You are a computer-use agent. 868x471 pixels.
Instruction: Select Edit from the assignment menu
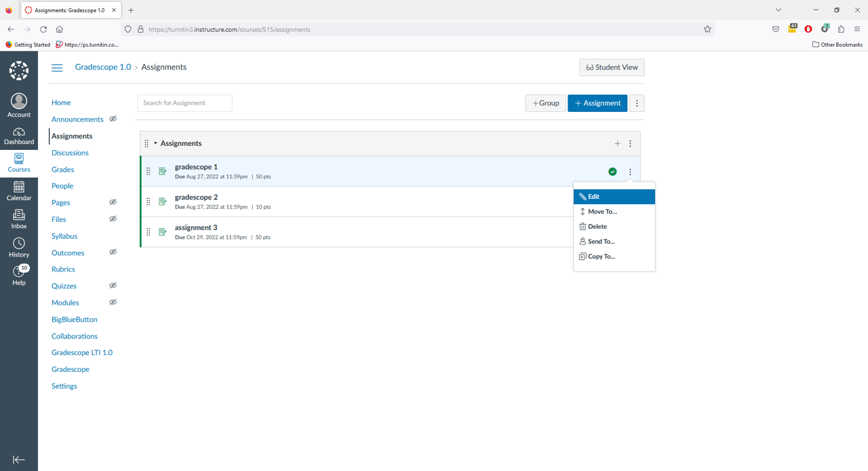click(614, 197)
